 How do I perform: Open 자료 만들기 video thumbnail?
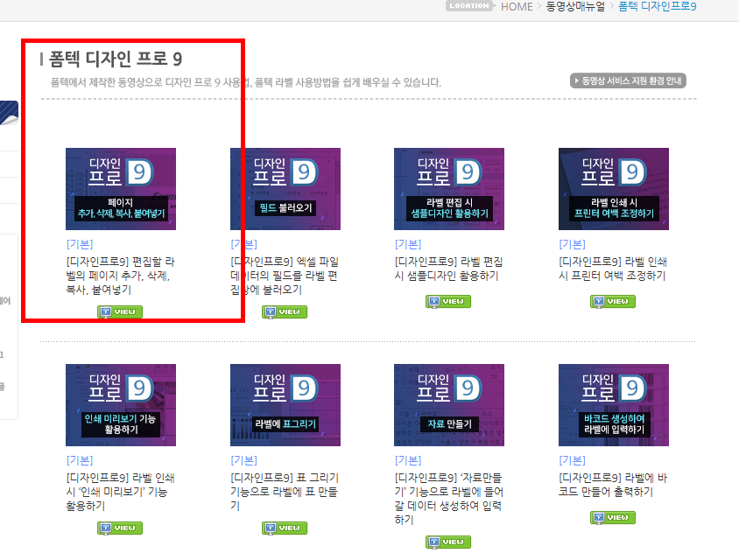(x=449, y=405)
